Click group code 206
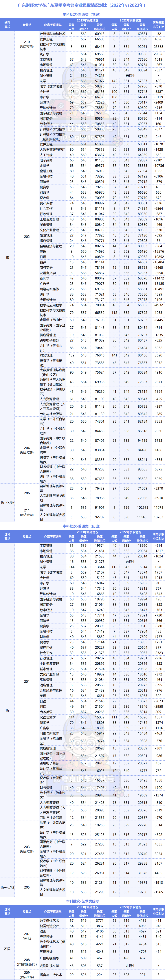This screenshot has height=980, width=165. click(27, 493)
